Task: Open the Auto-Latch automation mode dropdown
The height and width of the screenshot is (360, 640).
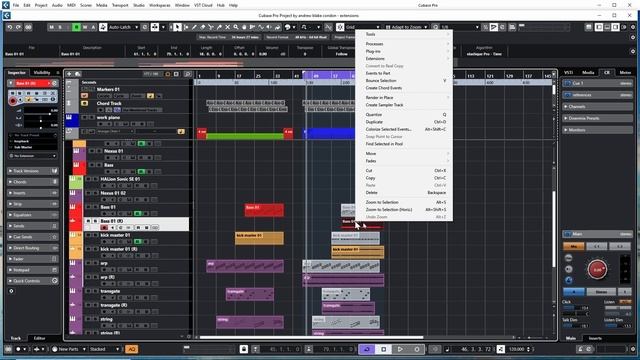Action: point(124,27)
